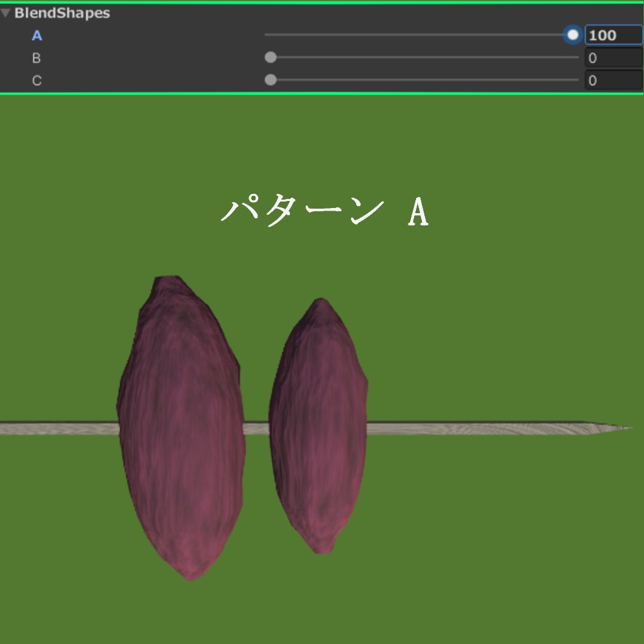
Task: Select the blend shape C label
Action: pyautogui.click(x=36, y=80)
